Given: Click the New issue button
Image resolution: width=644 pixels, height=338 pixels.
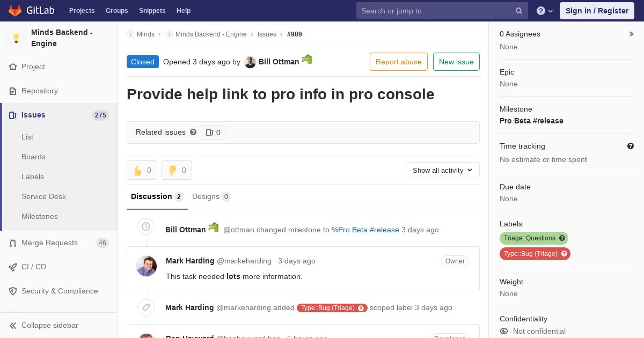Looking at the screenshot, I should 456,62.
